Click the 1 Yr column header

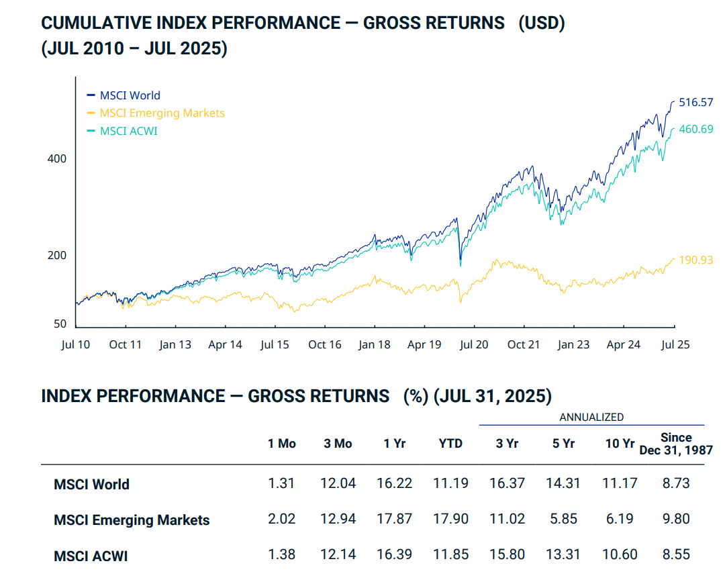click(395, 444)
